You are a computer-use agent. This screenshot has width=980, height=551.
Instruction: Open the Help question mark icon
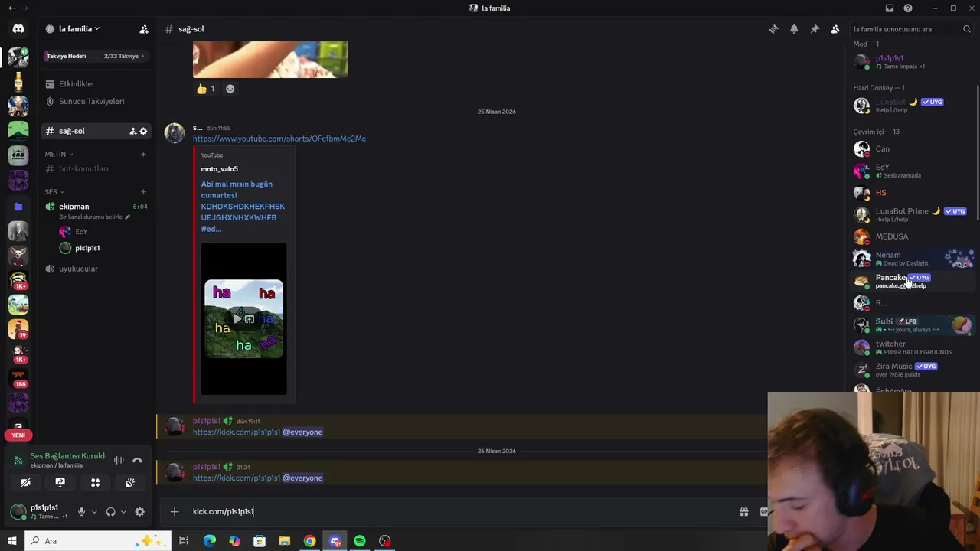(x=908, y=8)
